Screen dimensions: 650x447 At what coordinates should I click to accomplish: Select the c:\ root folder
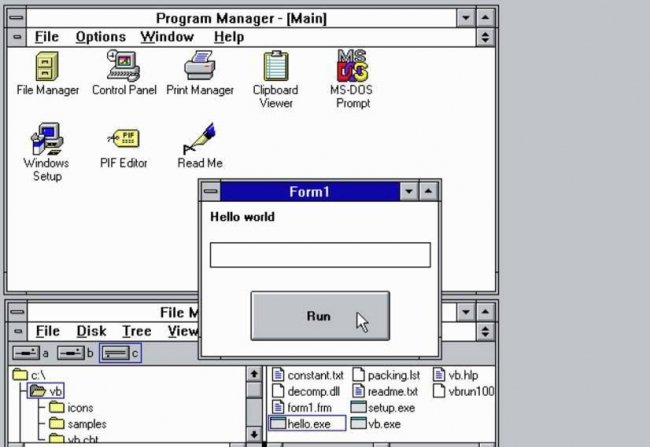[29, 375]
